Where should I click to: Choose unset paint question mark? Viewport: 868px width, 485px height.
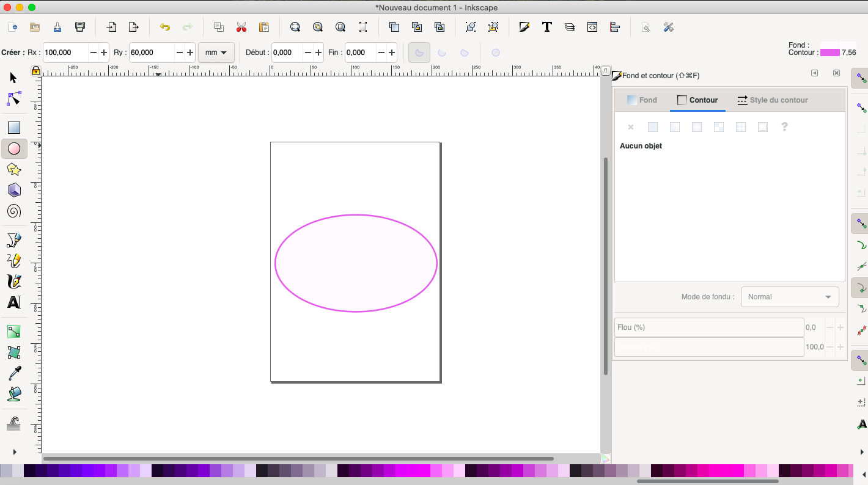pos(785,127)
